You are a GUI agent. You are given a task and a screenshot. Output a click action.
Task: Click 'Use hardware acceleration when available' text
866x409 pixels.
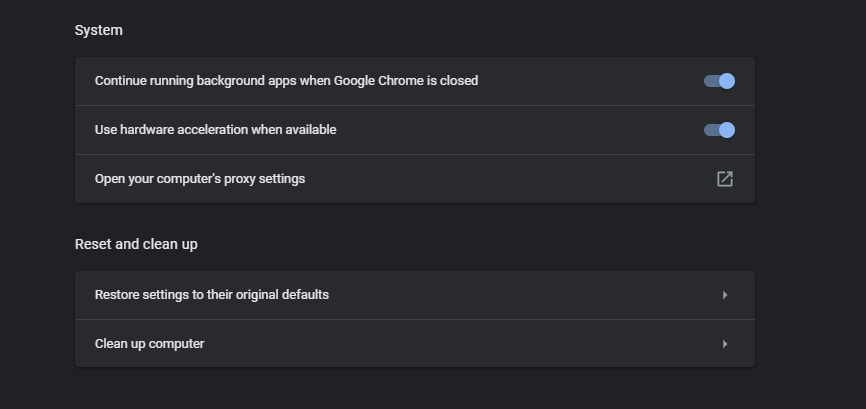[x=215, y=130]
